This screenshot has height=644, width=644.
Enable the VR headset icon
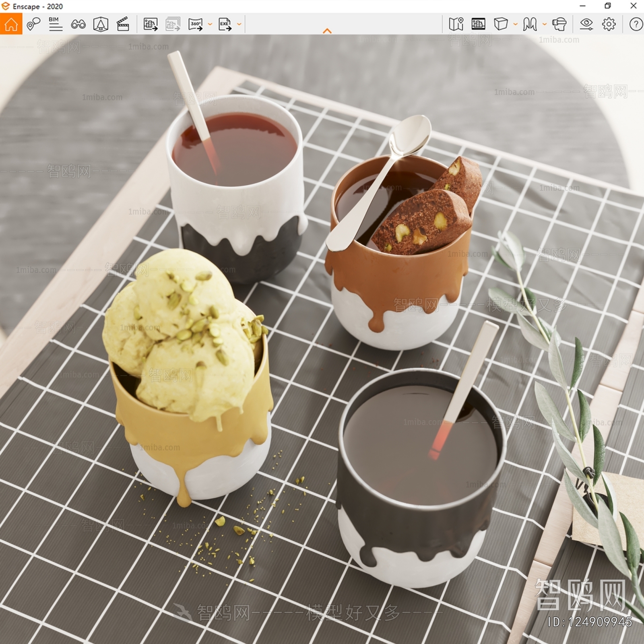coord(559,24)
